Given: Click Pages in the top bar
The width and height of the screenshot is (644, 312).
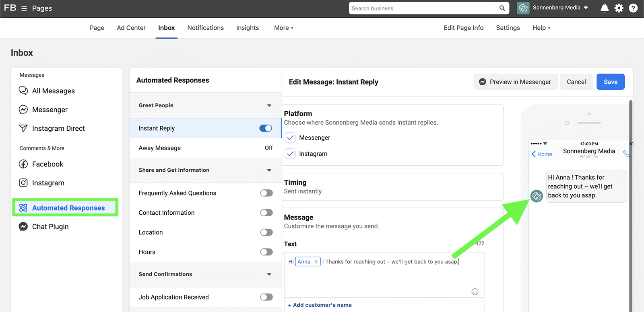Looking at the screenshot, I should click(x=42, y=8).
